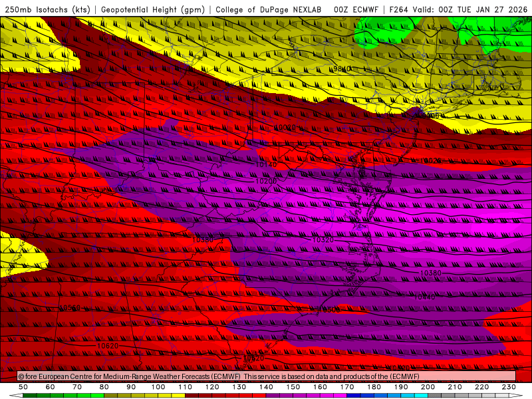Click the left arrow end of the colorbar

click(16, 395)
